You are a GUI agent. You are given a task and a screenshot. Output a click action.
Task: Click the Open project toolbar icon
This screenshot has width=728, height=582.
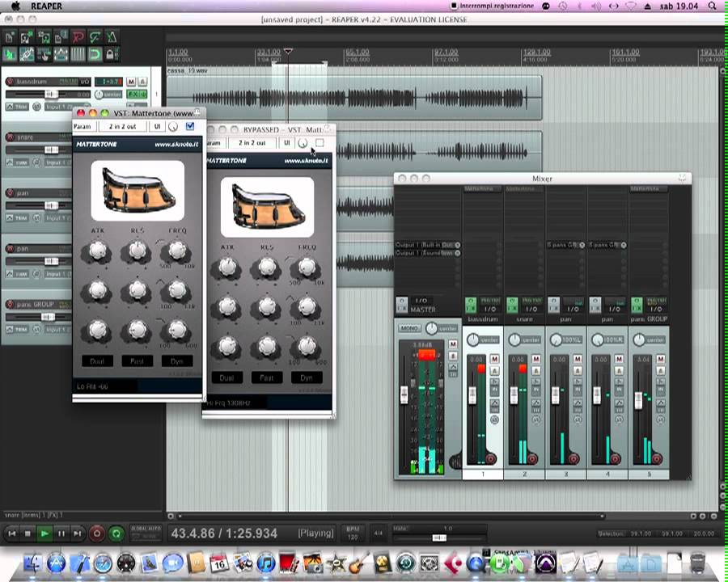click(x=27, y=37)
